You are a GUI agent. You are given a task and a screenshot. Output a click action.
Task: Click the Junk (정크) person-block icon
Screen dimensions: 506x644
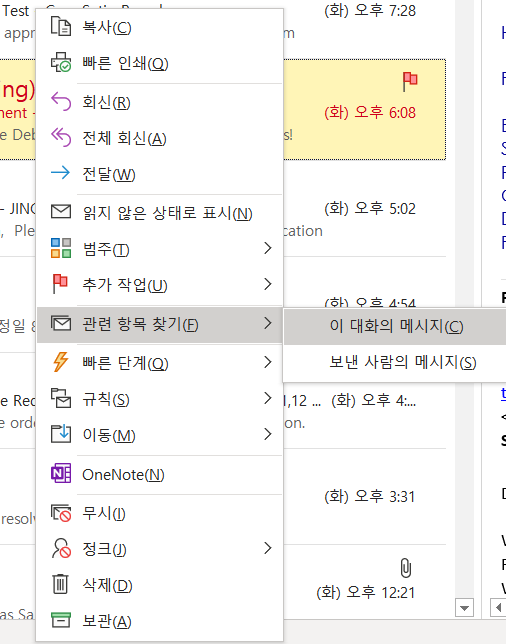pos(61,548)
